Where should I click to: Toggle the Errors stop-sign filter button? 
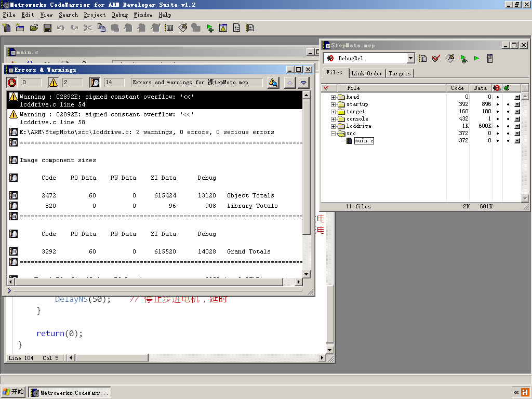click(x=12, y=83)
